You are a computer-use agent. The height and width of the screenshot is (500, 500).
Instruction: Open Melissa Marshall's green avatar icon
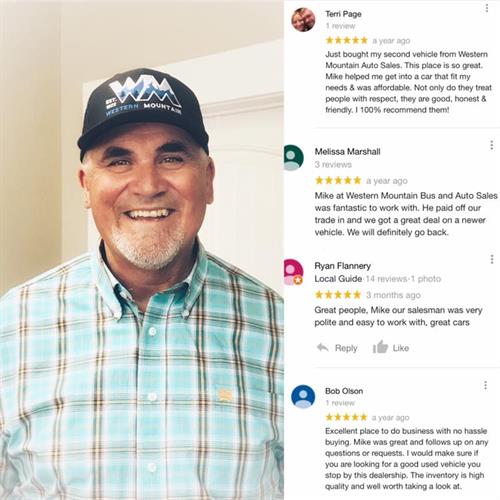click(294, 158)
